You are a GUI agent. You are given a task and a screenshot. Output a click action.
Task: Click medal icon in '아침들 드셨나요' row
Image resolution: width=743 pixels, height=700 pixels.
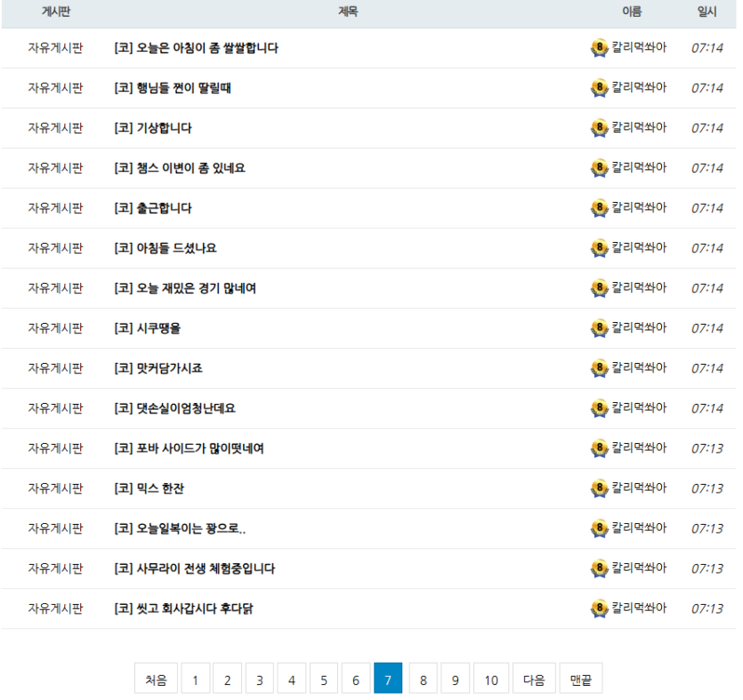click(x=600, y=248)
